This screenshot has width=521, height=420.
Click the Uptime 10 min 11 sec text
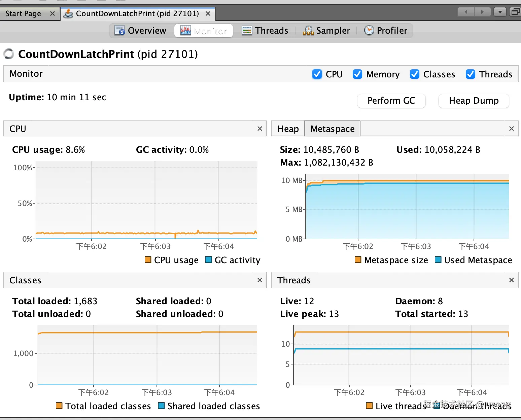pos(57,97)
